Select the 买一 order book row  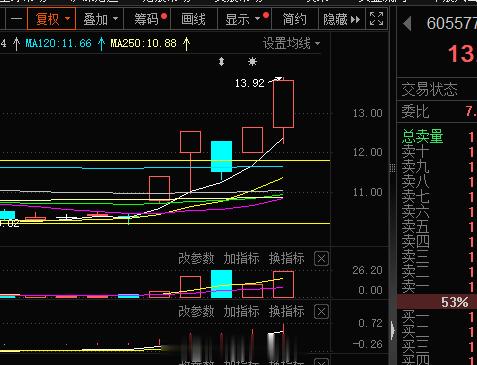(x=437, y=317)
